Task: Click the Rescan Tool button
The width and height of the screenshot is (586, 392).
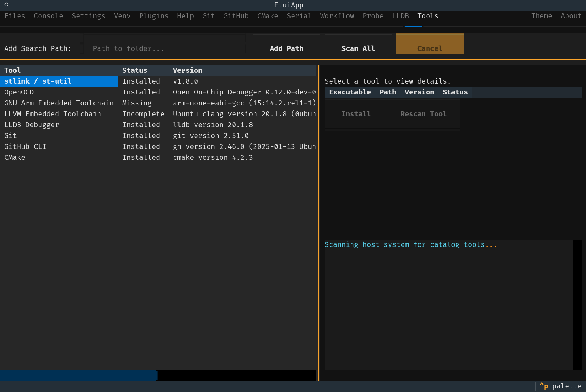Action: point(424,114)
